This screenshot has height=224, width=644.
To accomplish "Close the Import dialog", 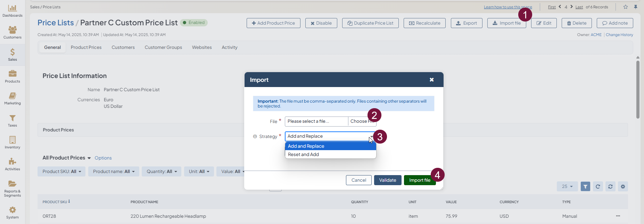I will (431, 80).
